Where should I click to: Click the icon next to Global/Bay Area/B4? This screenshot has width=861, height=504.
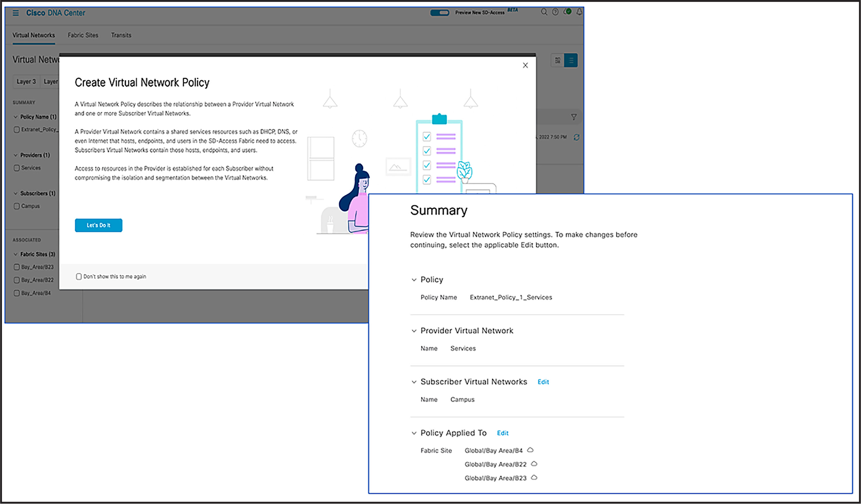[530, 450]
